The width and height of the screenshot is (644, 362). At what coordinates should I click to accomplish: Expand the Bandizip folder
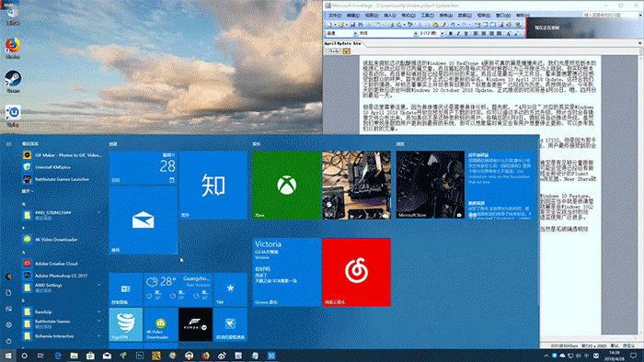coord(63,311)
